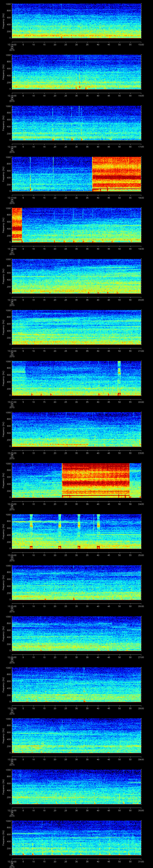Screen dimensions: 153x868
Task: Select the large red noise block in the 12:23:00 spectrogram
Action: click(x=96, y=480)
